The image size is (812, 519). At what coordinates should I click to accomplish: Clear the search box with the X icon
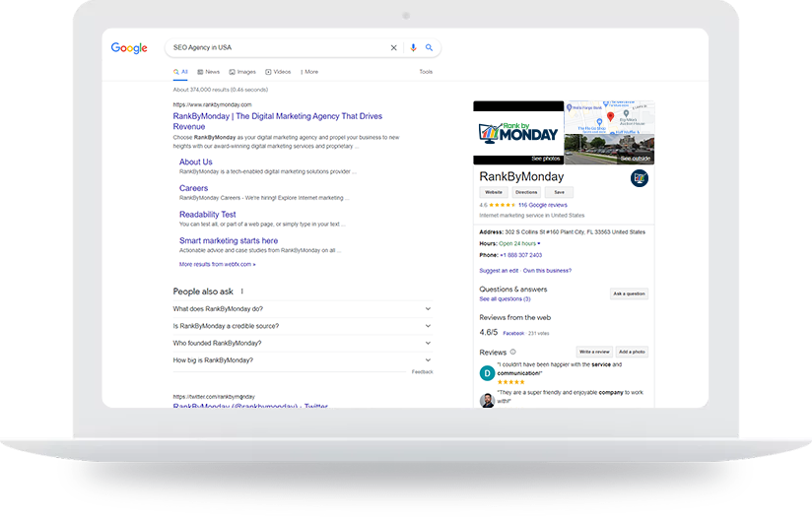394,47
